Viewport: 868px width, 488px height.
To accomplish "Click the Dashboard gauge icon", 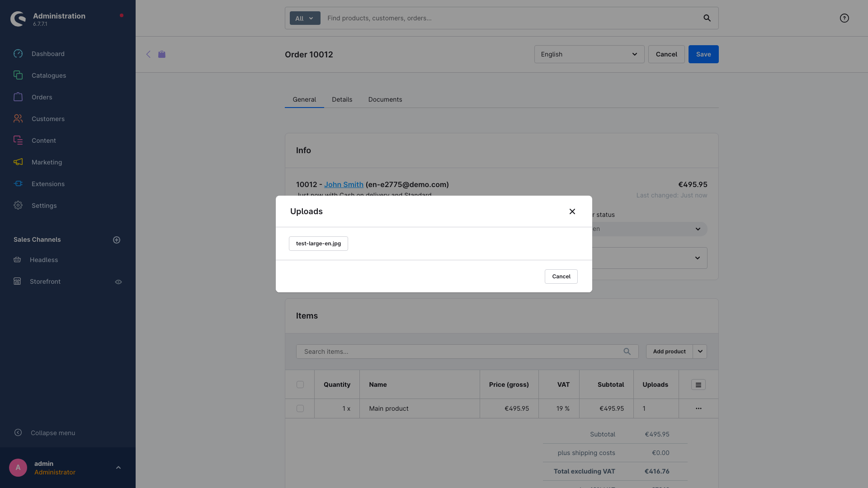I will (18, 54).
